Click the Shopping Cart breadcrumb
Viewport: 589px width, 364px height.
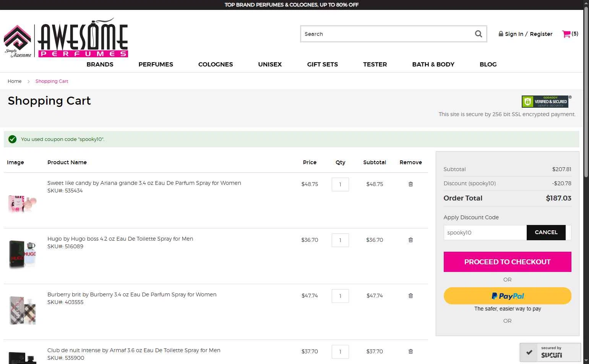(52, 81)
